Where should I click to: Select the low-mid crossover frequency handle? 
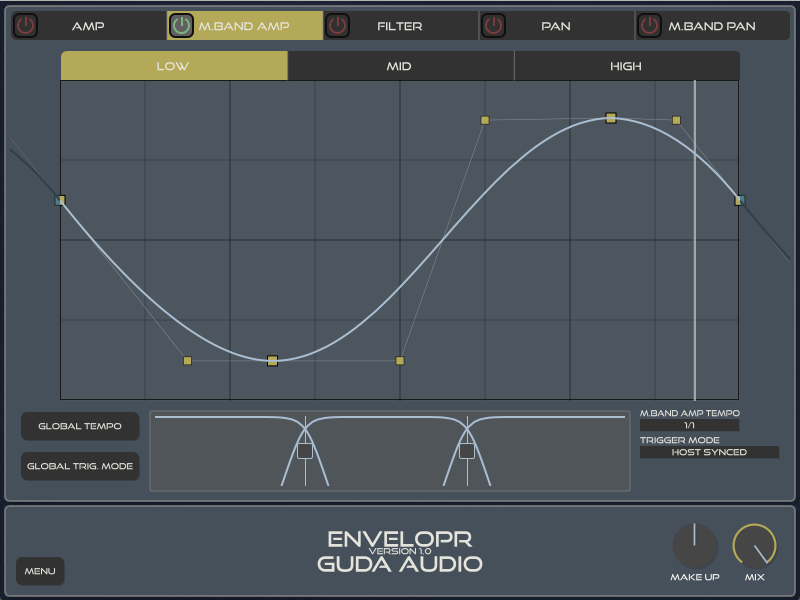tap(305, 451)
